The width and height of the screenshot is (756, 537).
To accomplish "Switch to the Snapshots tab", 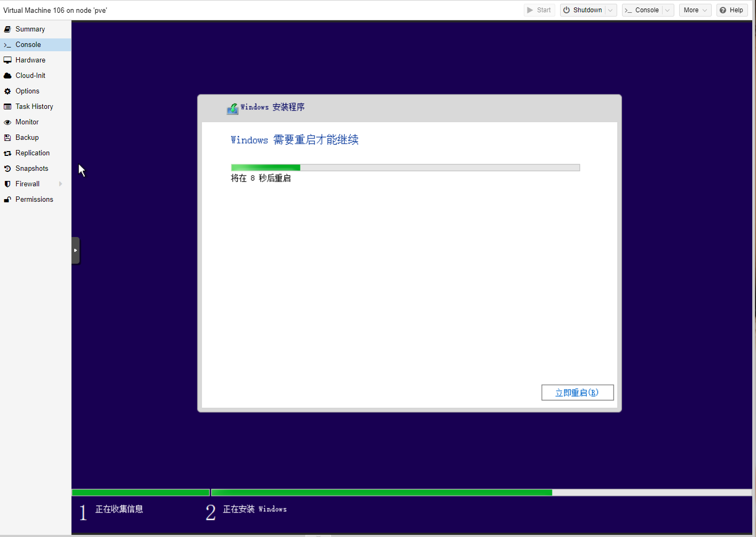I will (x=31, y=169).
